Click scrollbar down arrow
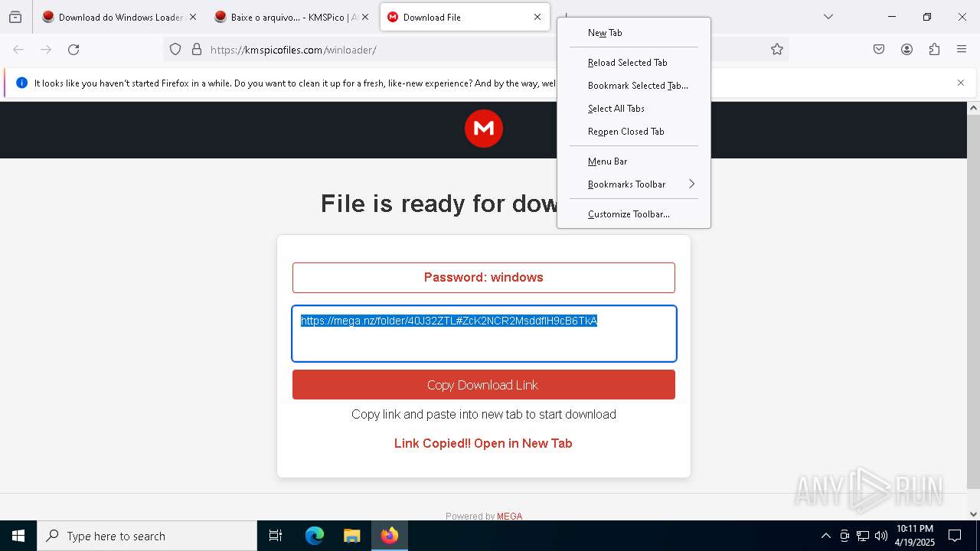The width and height of the screenshot is (980, 551). 974,514
